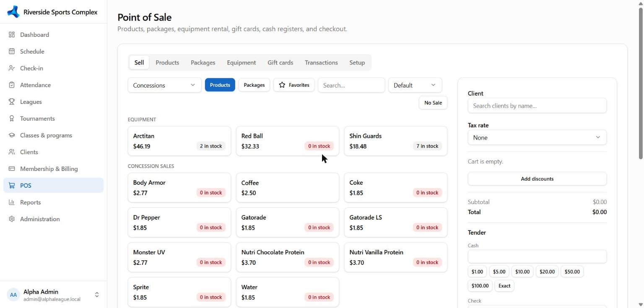The image size is (644, 308).
Task: Click the Favorites star icon
Action: coord(282,85)
